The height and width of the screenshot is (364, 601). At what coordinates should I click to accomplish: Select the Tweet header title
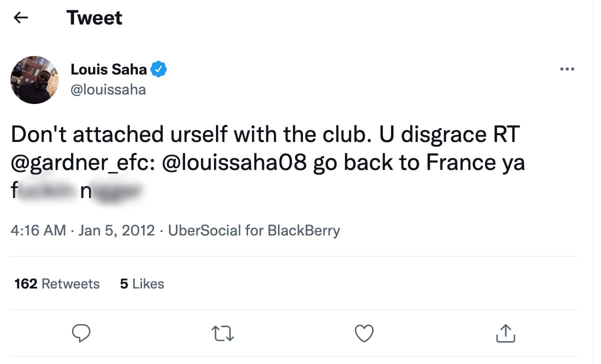[94, 17]
